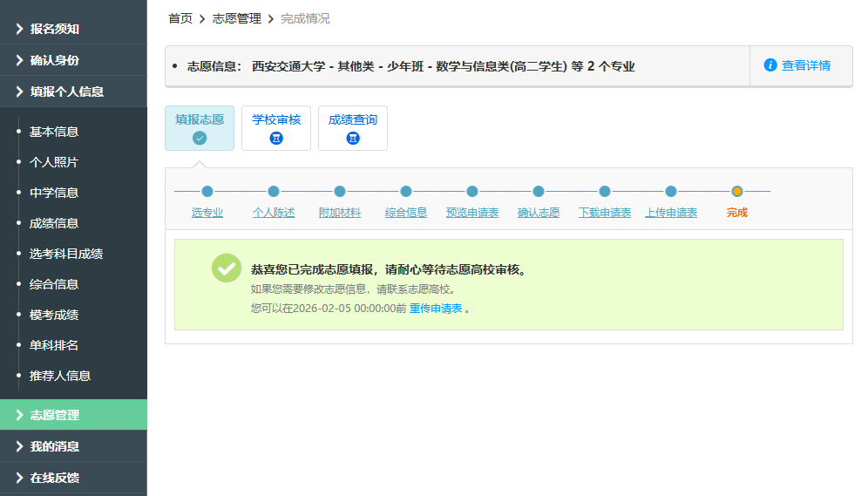Select 基本信息 in the sidebar

54,132
